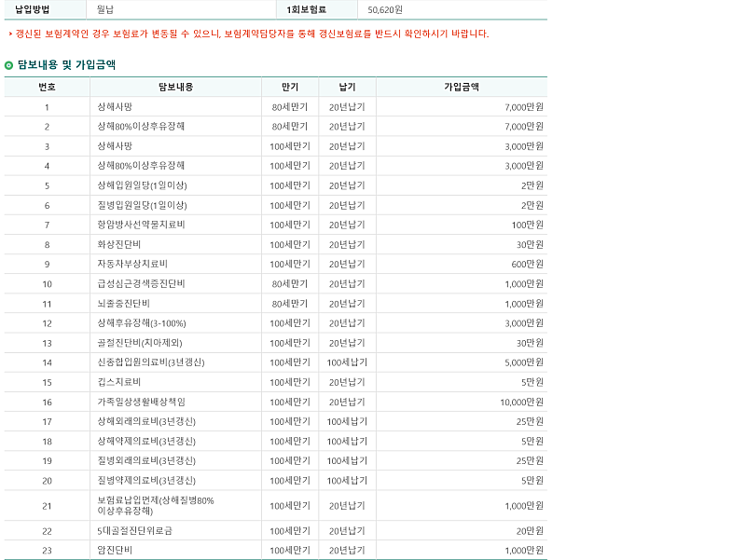Select the 자동차부상치료비 row
Image resolution: width=746 pixels, height=560 pixels.
tap(131, 264)
